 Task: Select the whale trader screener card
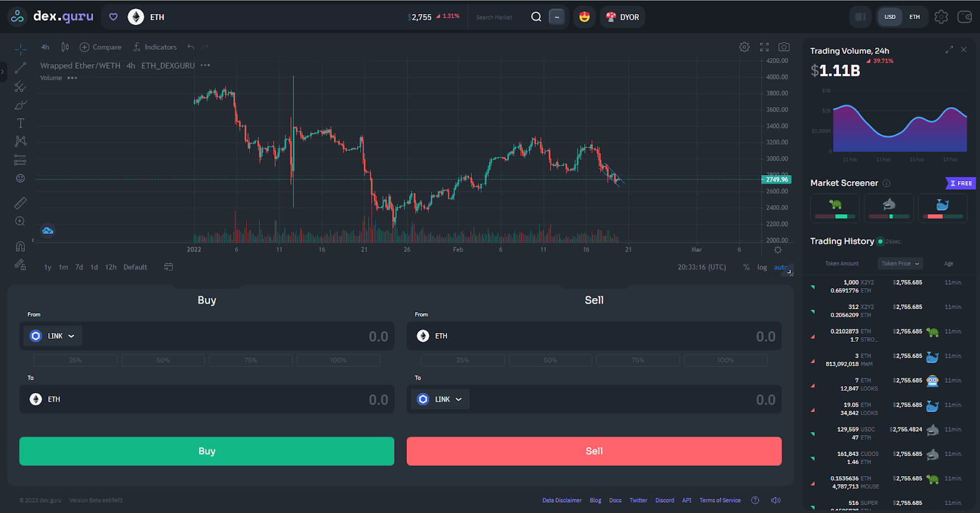943,208
